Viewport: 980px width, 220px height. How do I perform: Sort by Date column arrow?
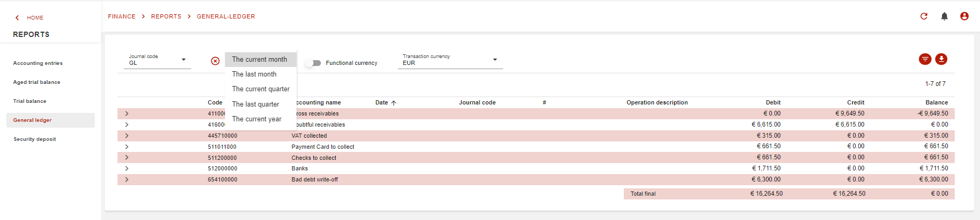tap(394, 103)
